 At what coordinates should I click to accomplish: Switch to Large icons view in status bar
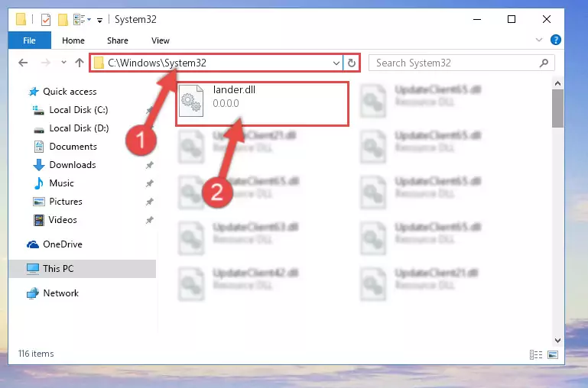click(553, 354)
